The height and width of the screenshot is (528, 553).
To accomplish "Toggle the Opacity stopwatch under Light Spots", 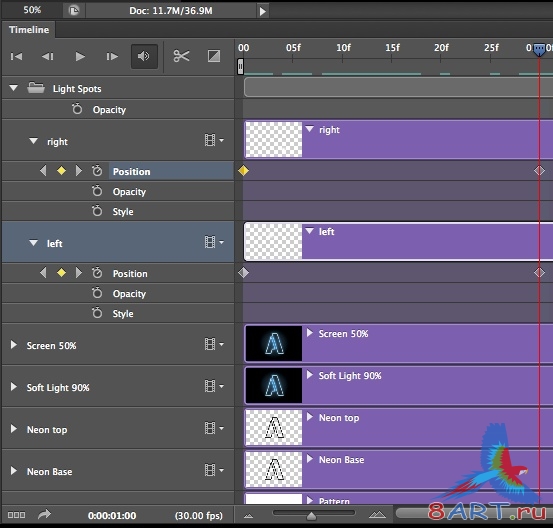I will (x=77, y=109).
